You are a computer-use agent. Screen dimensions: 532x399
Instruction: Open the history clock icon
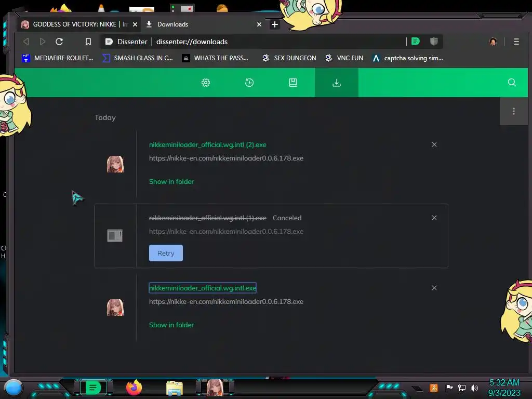click(x=249, y=83)
